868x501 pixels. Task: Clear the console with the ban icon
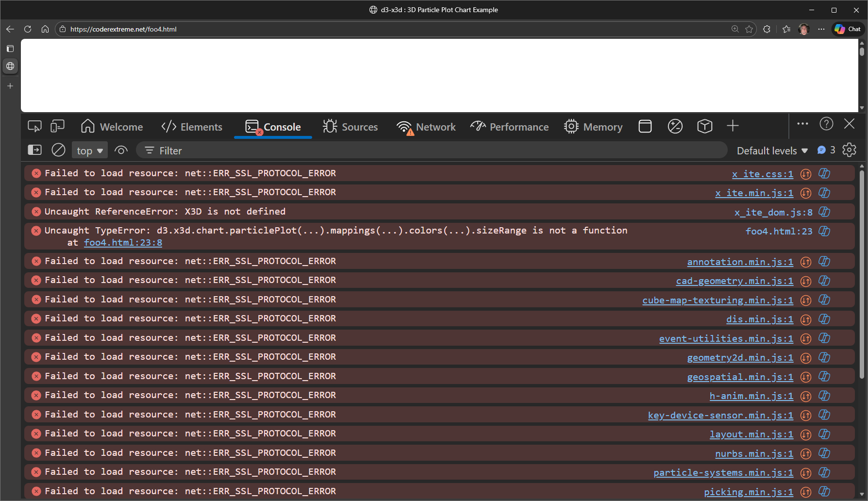(58, 150)
